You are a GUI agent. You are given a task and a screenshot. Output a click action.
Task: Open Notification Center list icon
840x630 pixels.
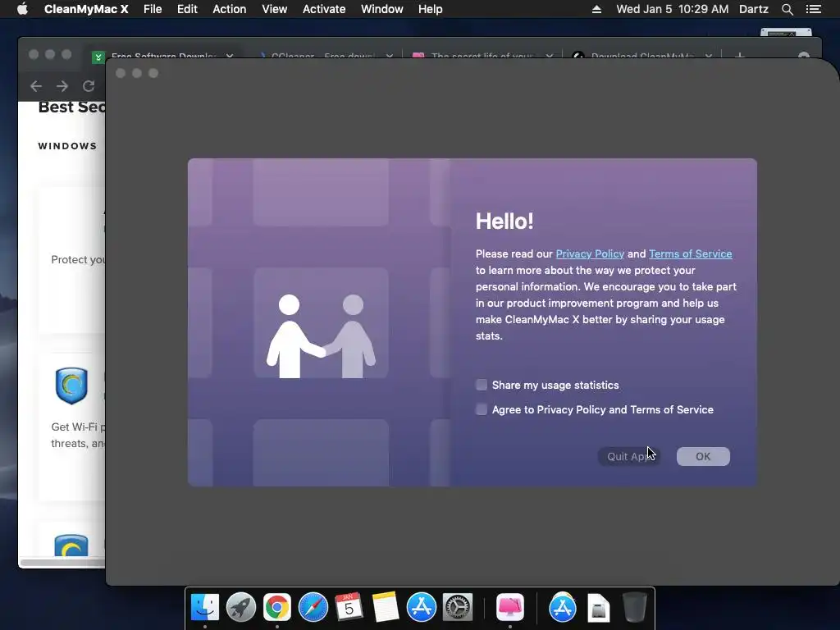click(x=813, y=9)
